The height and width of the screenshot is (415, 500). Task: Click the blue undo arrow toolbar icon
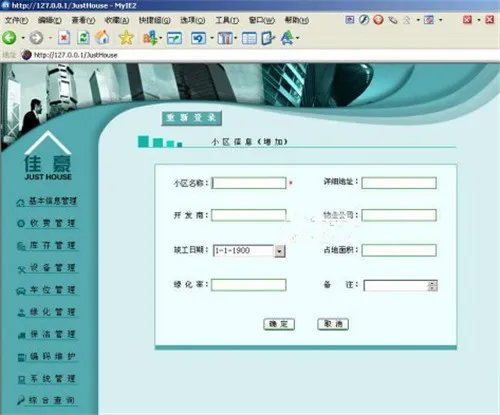tap(198, 38)
